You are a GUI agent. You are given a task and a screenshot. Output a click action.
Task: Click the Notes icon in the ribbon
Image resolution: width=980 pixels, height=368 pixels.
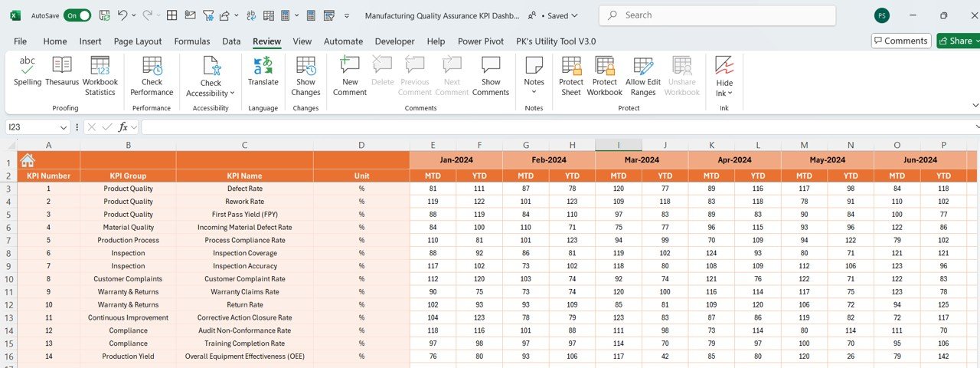coord(534,65)
